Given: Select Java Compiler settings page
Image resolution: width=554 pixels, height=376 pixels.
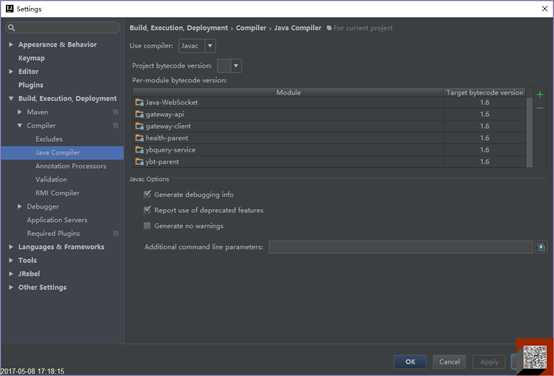Looking at the screenshot, I should point(62,153).
